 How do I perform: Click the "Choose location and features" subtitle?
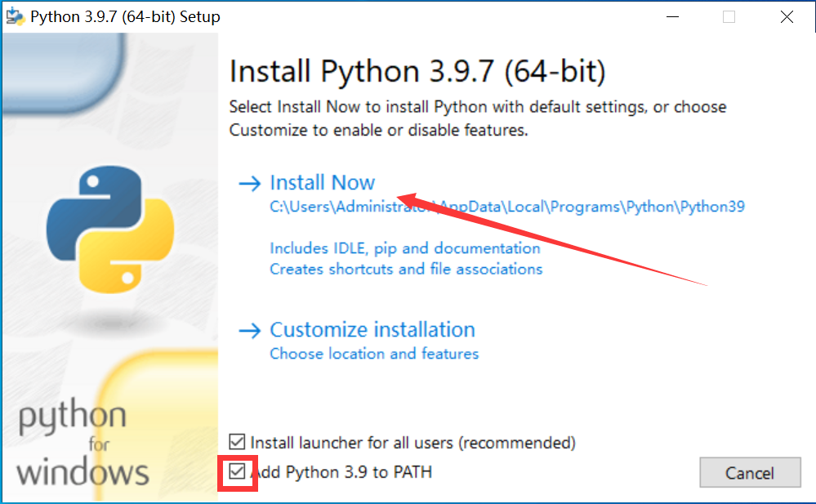click(x=374, y=354)
